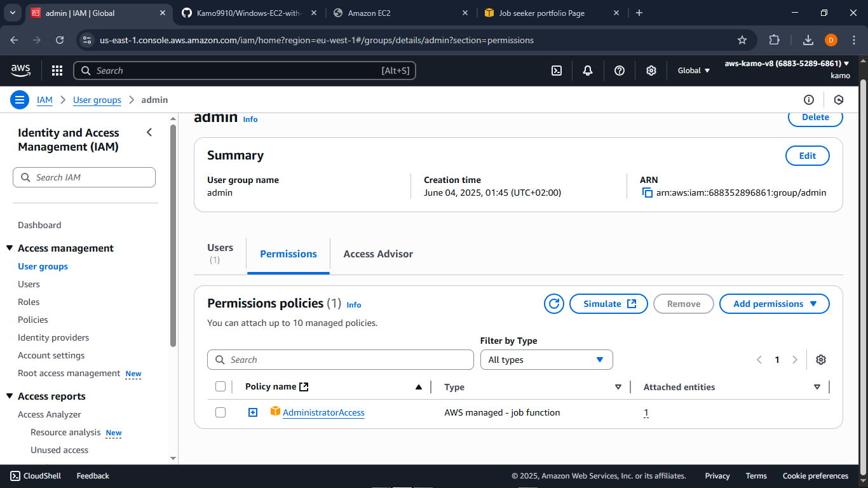Switch to the Users tab
This screenshot has width=868, height=488.
220,254
